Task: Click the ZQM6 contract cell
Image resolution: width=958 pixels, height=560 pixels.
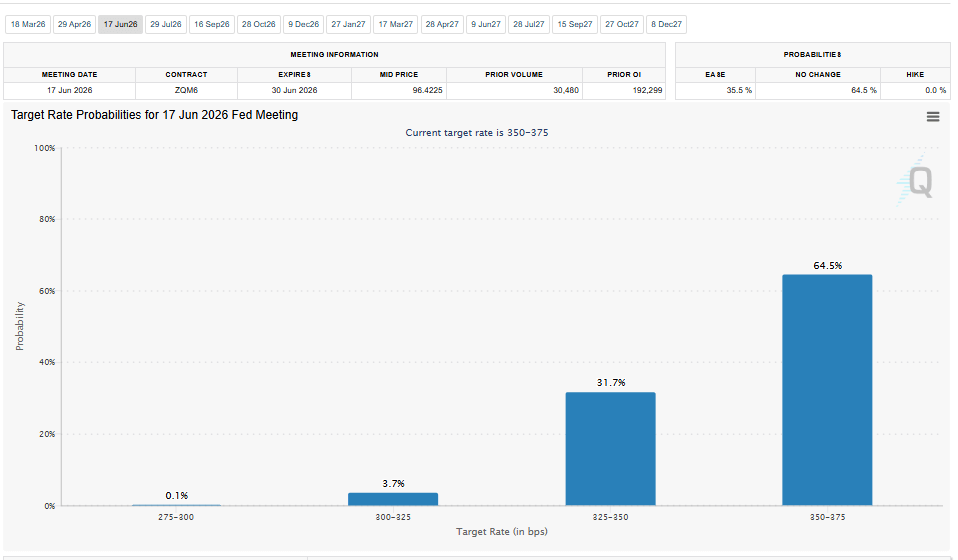Action: point(186,90)
